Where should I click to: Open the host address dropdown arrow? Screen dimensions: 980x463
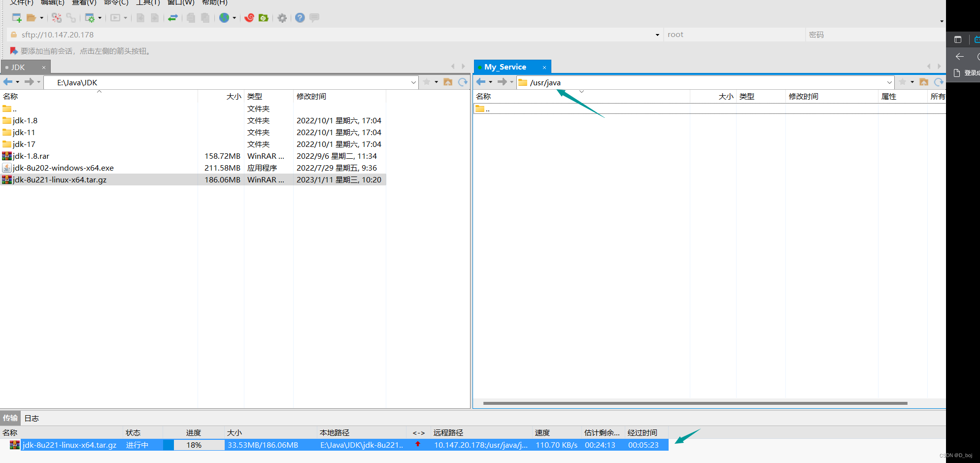657,35
